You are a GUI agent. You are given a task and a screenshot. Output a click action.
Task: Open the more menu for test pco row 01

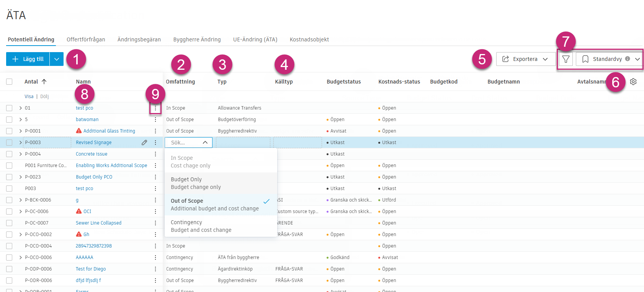[x=155, y=108]
